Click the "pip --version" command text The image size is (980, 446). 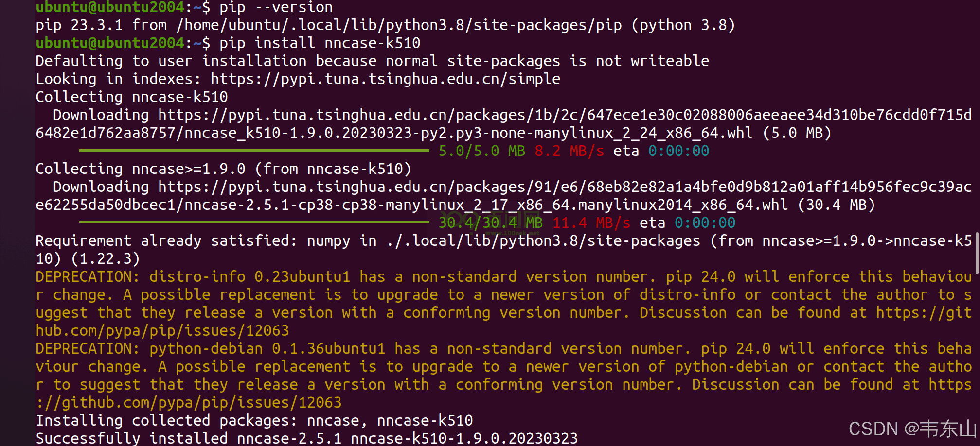pos(276,7)
